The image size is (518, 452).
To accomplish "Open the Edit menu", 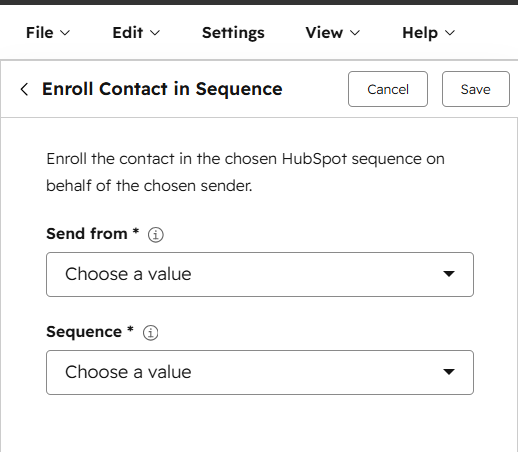I will [136, 33].
